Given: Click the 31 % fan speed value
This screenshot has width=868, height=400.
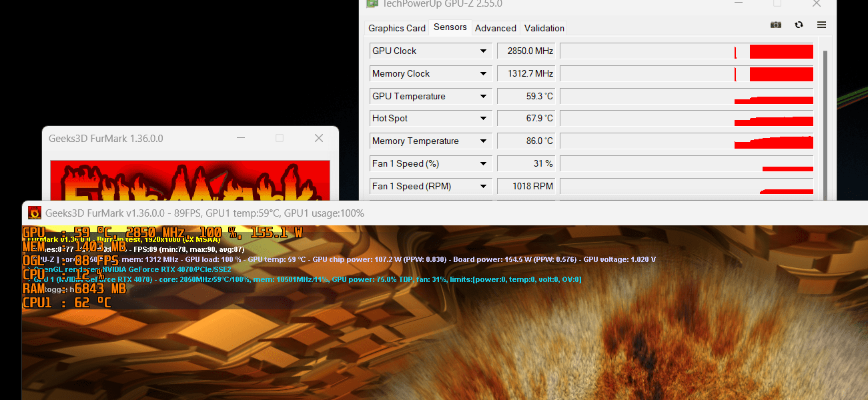Looking at the screenshot, I should (x=527, y=164).
